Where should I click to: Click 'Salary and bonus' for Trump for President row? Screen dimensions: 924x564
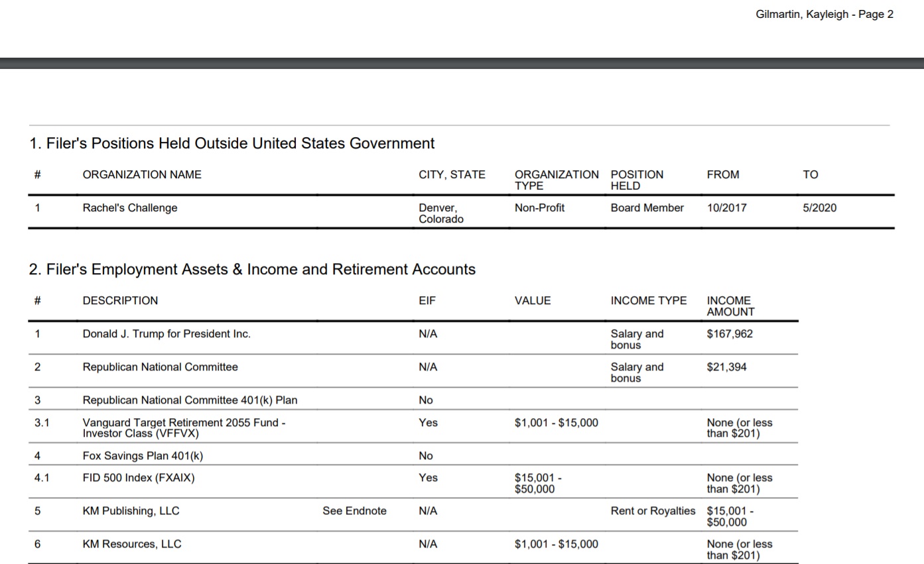pyautogui.click(x=637, y=339)
